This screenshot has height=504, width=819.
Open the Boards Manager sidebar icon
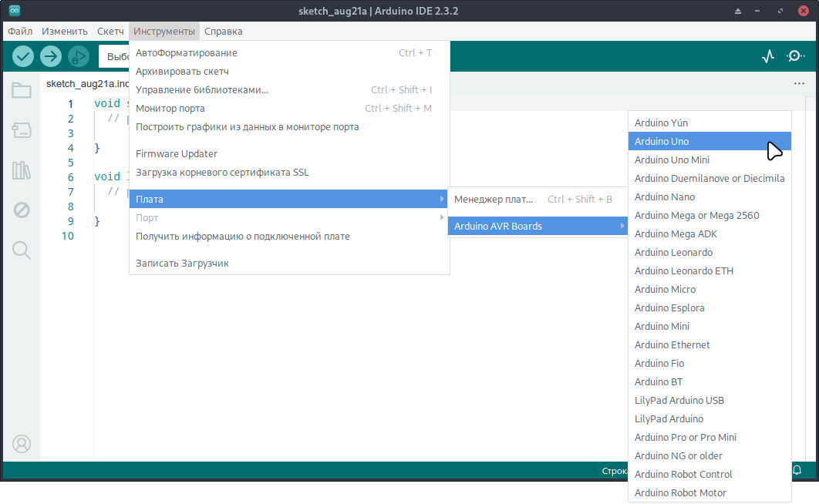click(x=22, y=130)
